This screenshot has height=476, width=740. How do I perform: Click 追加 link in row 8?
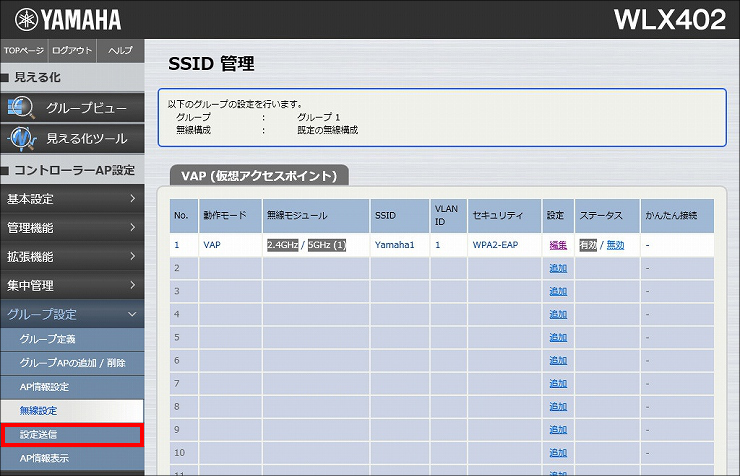558,406
